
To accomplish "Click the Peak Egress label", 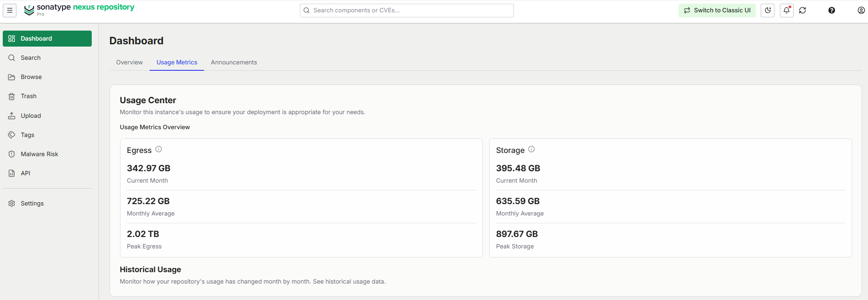I will (144, 247).
